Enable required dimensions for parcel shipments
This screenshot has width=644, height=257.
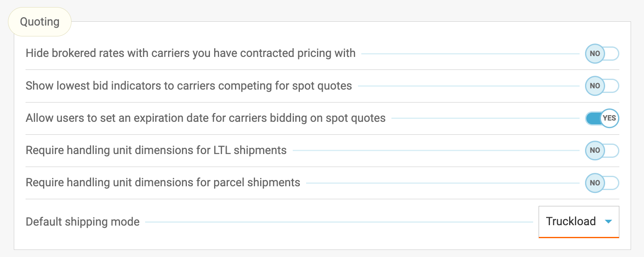pos(602,183)
